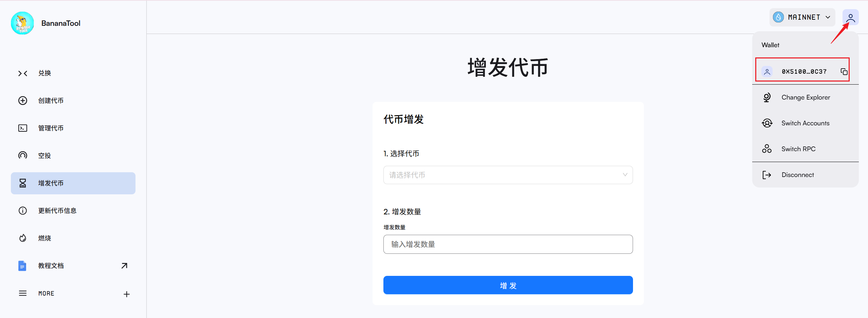This screenshot has height=318, width=868.
Task: Select Switch RPC in the wallet menu
Action: pyautogui.click(x=798, y=149)
